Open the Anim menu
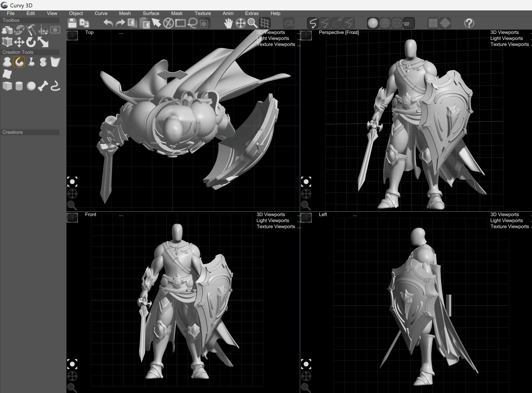The height and width of the screenshot is (393, 532). tap(228, 13)
